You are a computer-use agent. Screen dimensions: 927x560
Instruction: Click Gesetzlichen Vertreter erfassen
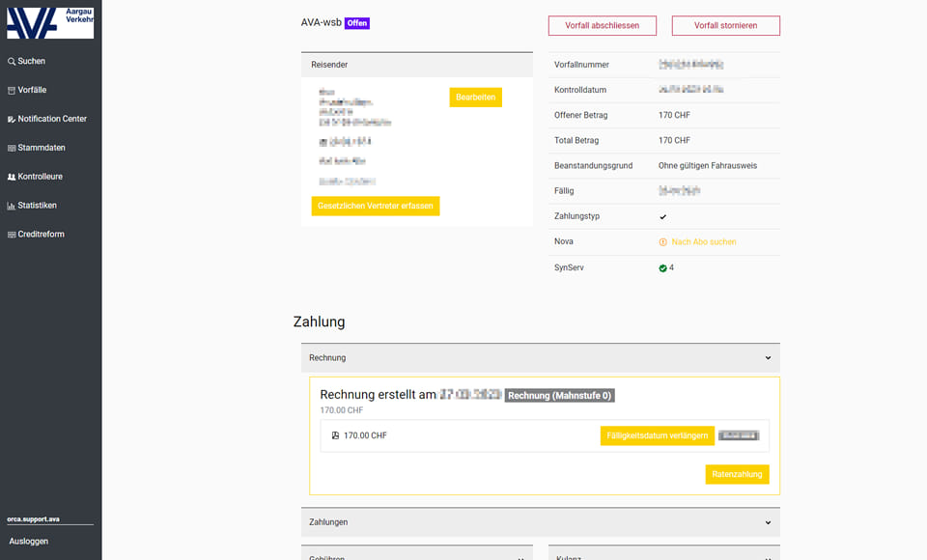coord(375,206)
